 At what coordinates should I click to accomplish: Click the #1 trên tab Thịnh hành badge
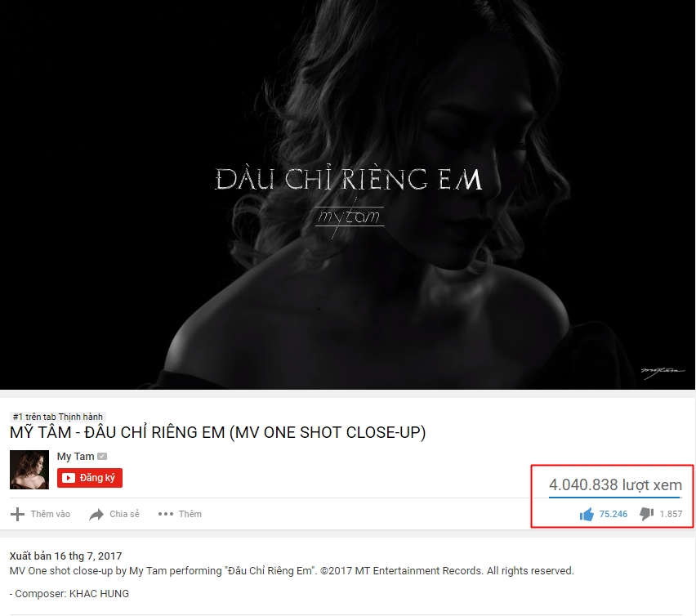pos(58,417)
